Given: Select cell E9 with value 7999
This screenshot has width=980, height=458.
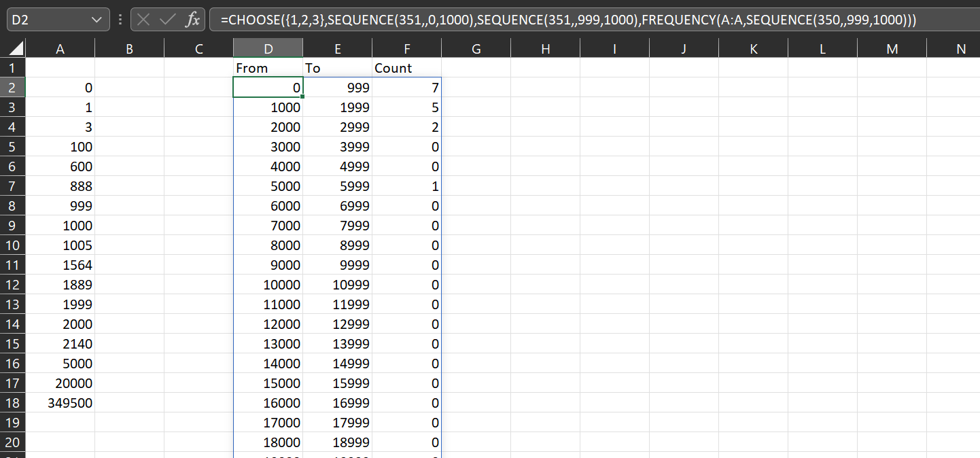Looking at the screenshot, I should pos(338,226).
